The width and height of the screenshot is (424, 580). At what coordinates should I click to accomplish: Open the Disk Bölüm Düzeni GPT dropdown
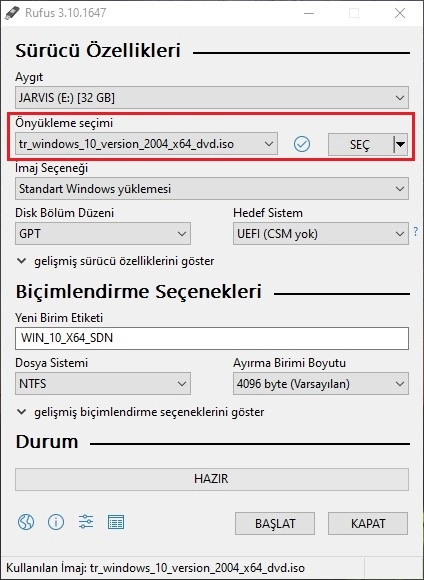tap(103, 234)
